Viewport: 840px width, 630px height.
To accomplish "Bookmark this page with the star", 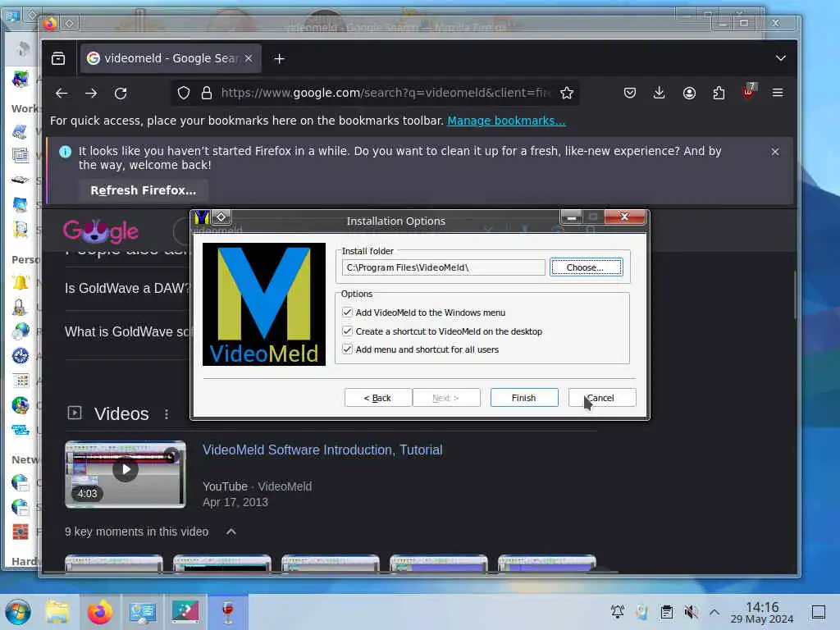I will click(567, 94).
